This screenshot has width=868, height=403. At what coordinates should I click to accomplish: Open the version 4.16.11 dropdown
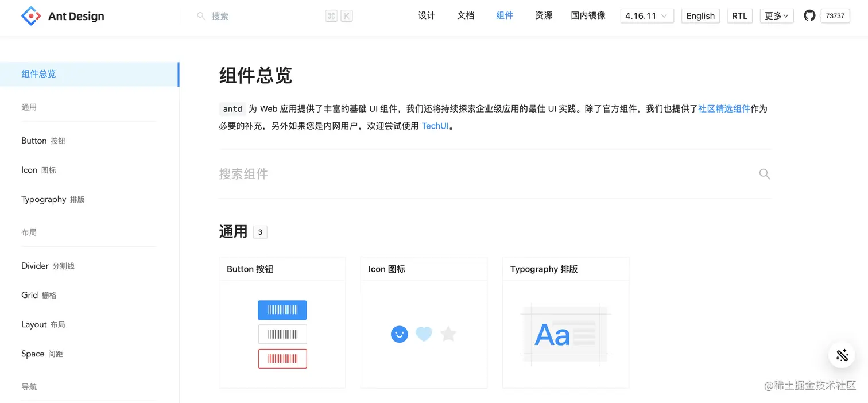[647, 16]
